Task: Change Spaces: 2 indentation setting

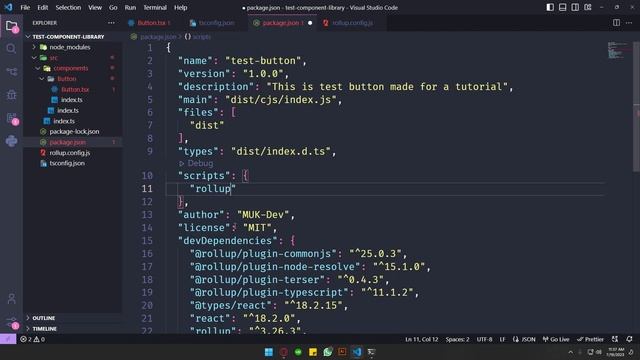Action: coord(457,339)
